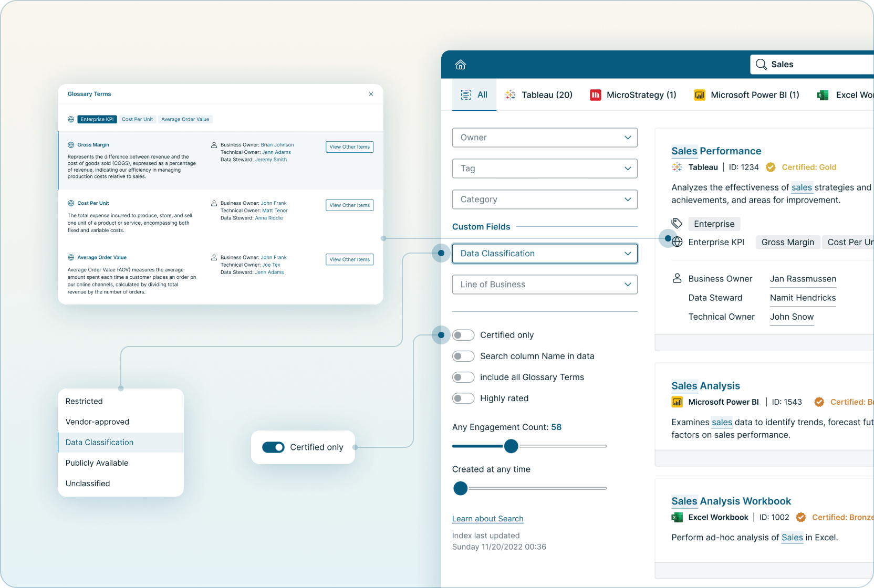Click certified badge in Sales Analysis card
The height and width of the screenshot is (588, 874).
point(819,402)
